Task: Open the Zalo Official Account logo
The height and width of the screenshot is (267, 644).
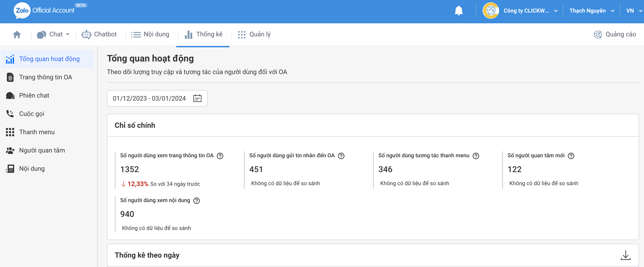Action: [x=44, y=11]
